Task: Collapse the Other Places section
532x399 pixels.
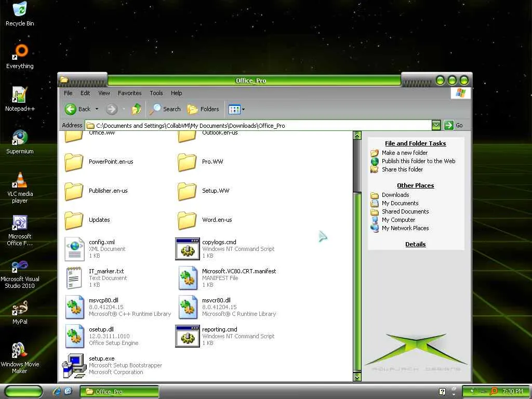Action: 415,185
